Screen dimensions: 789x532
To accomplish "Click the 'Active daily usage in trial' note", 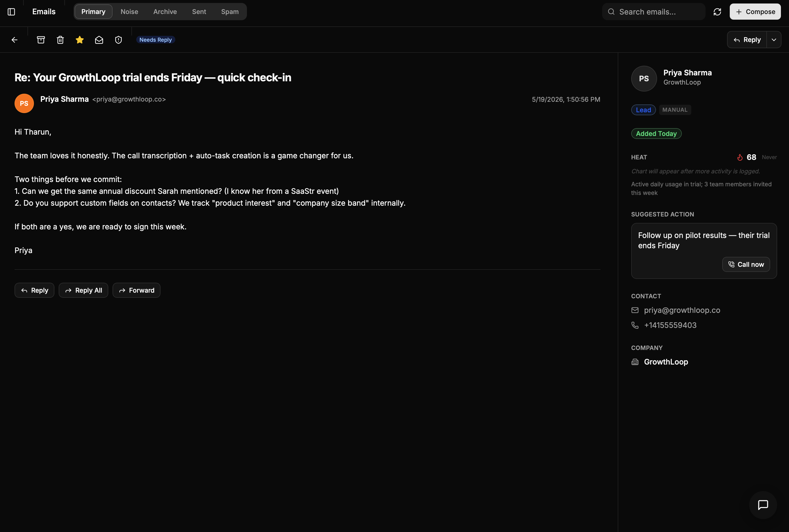I will (701, 188).
